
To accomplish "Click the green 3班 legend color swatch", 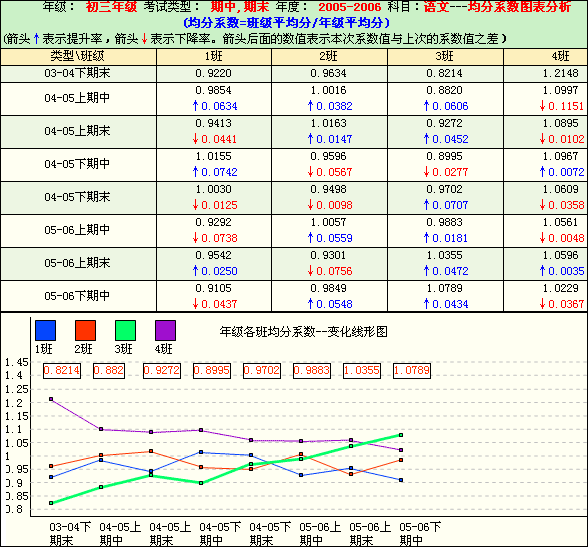I will [125, 330].
